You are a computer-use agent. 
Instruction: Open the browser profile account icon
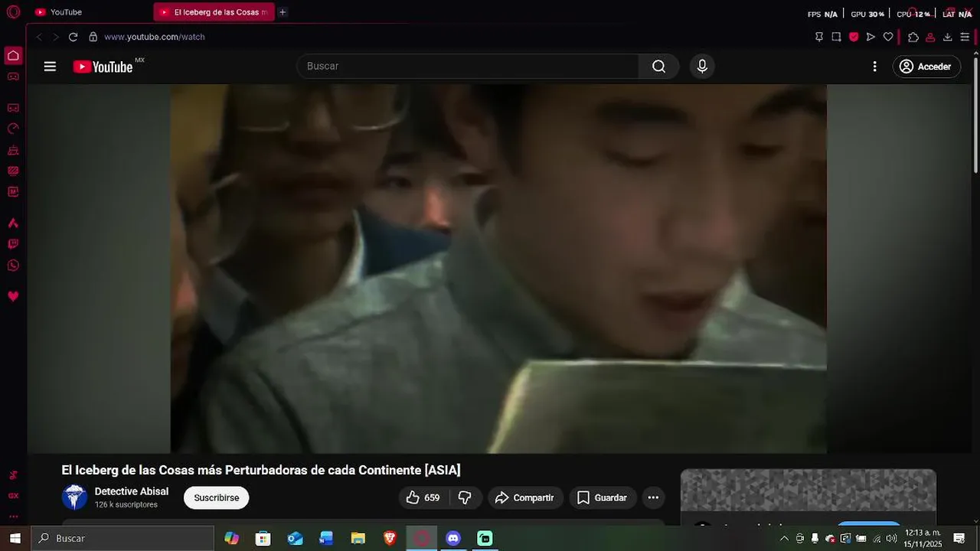[930, 37]
